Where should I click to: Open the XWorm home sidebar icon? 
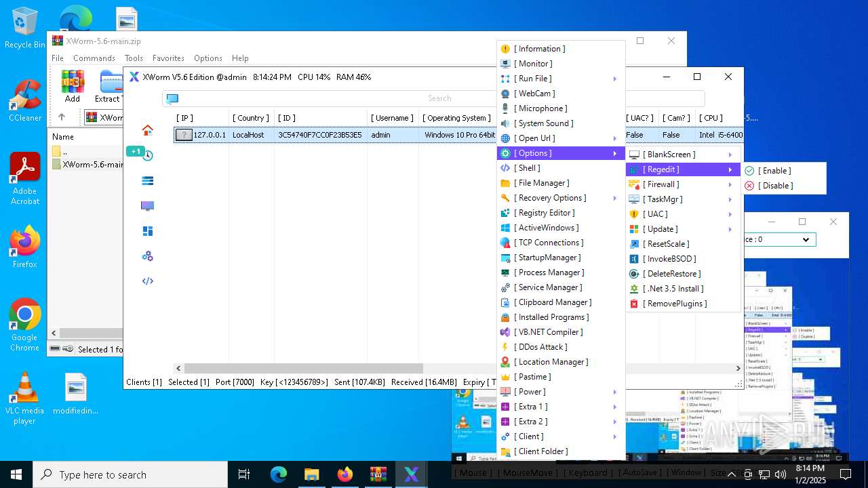click(x=147, y=130)
